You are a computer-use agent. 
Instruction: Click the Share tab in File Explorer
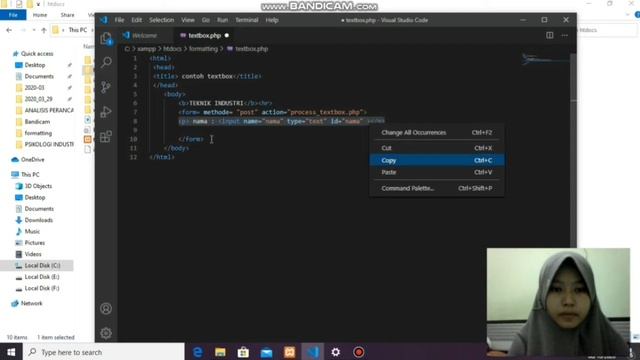coord(67,15)
